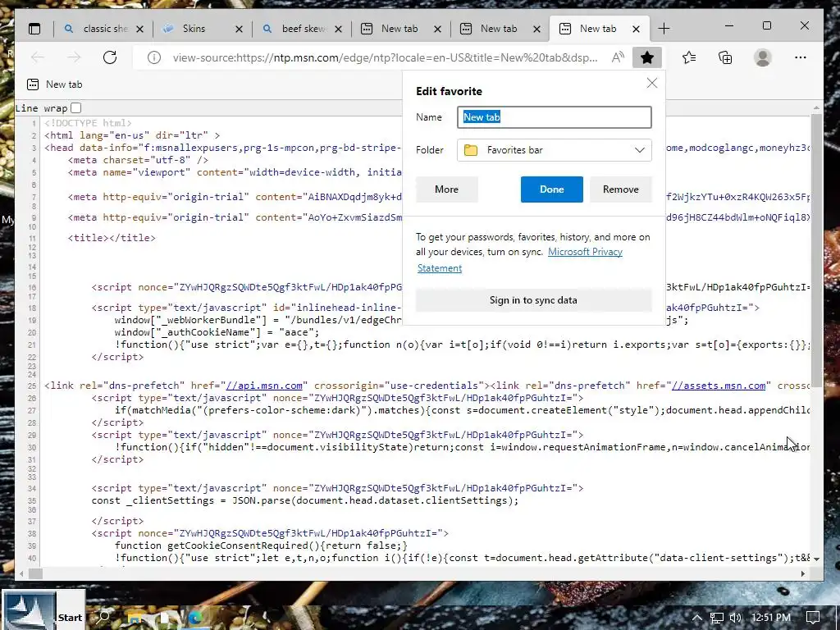Close the "classic she" tab

tap(139, 30)
